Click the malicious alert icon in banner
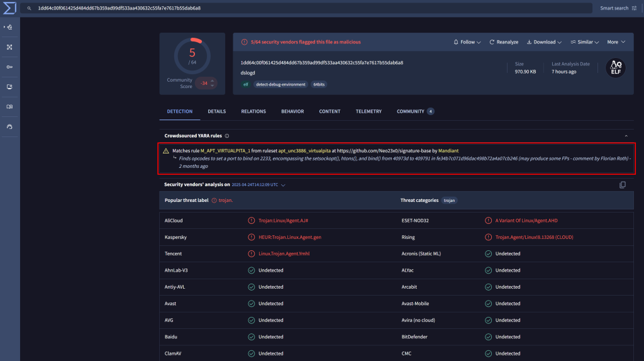Image resolution: width=644 pixels, height=361 pixels. [x=245, y=42]
